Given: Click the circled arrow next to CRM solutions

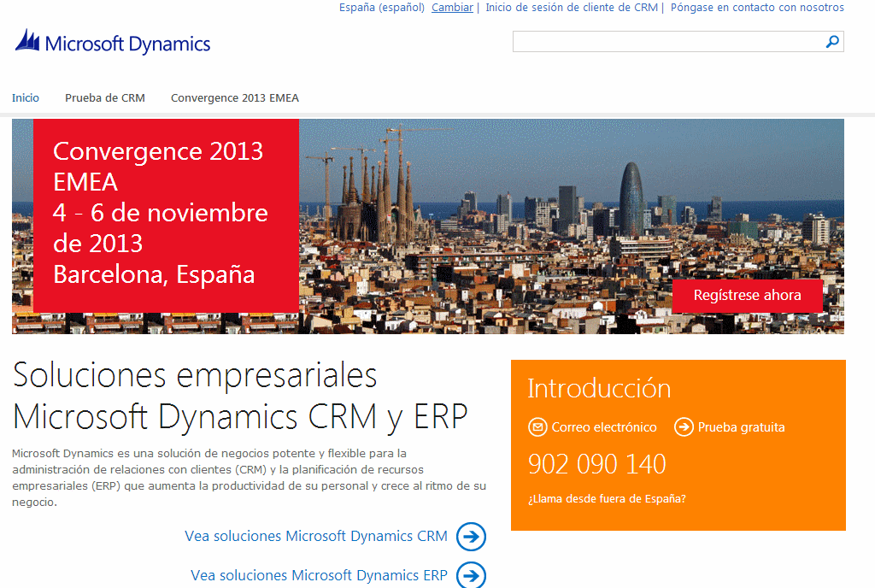Looking at the screenshot, I should [x=471, y=537].
